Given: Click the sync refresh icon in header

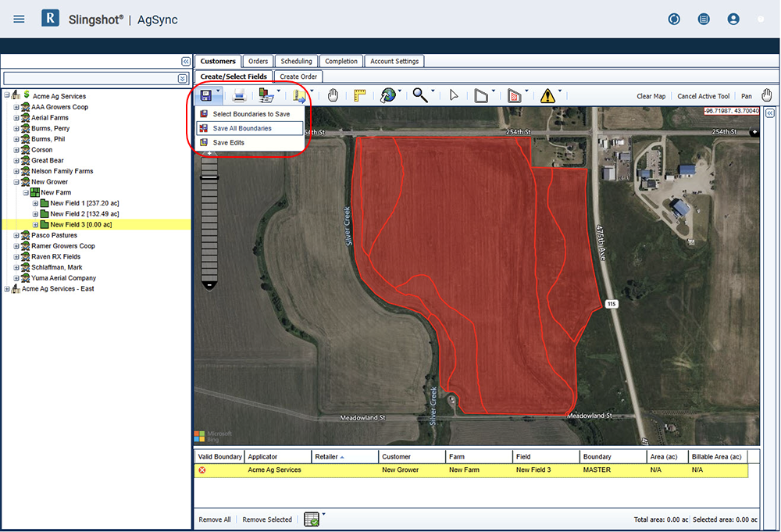Looking at the screenshot, I should (674, 20).
